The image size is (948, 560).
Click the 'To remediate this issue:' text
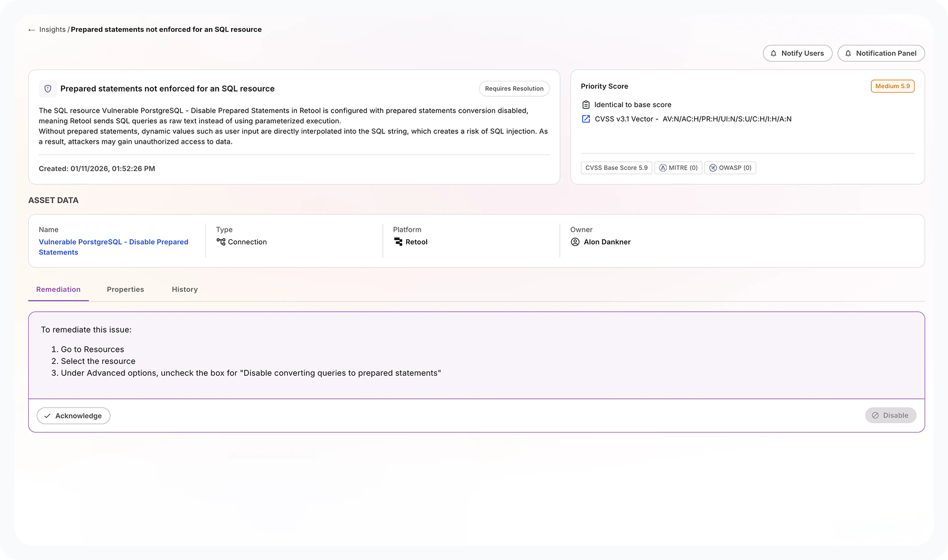pyautogui.click(x=86, y=330)
